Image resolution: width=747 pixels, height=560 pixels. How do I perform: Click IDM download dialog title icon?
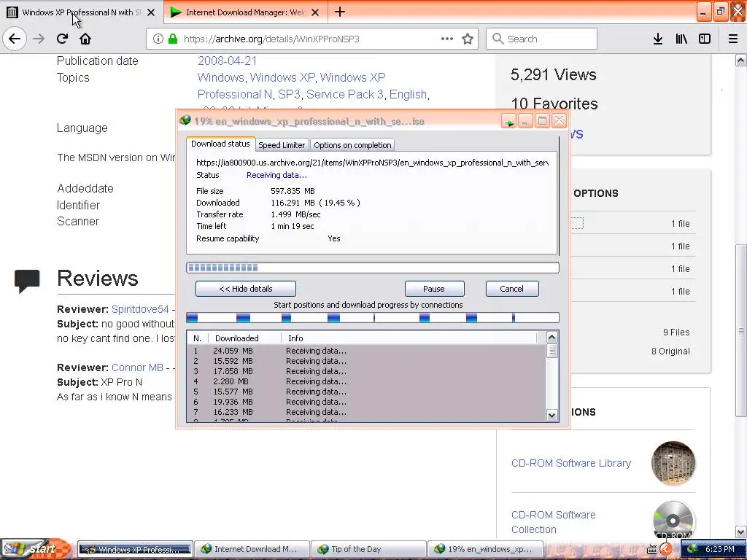[185, 120]
